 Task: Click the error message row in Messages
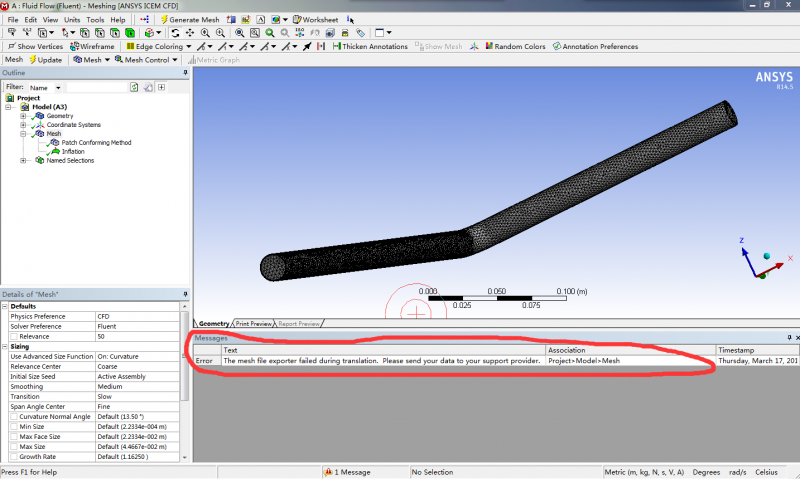[496, 361]
